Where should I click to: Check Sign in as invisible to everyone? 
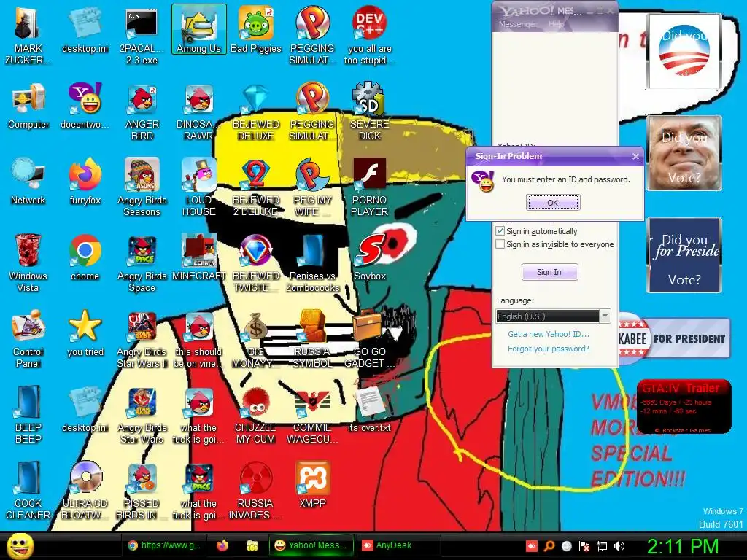(x=500, y=244)
